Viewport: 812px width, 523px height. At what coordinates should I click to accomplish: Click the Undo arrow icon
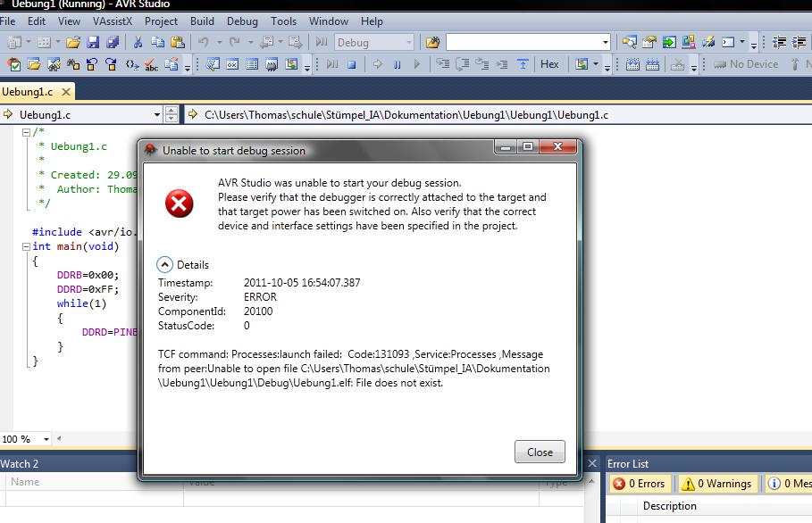click(204, 42)
